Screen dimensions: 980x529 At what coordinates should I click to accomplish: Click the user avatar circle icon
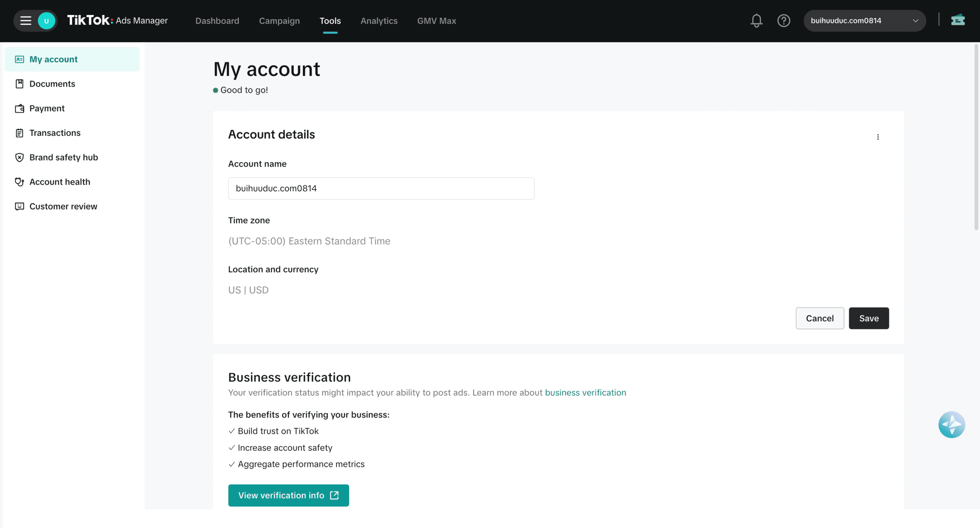point(46,21)
